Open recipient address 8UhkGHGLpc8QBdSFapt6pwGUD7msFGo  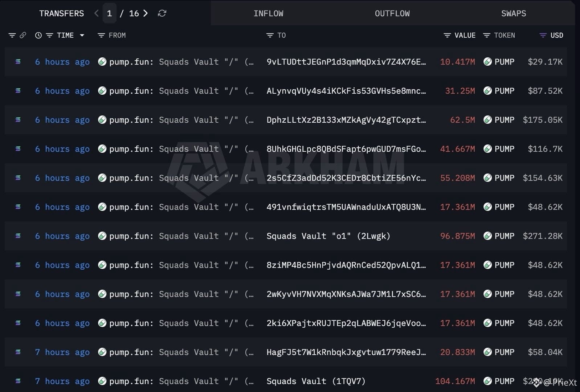[346, 149]
